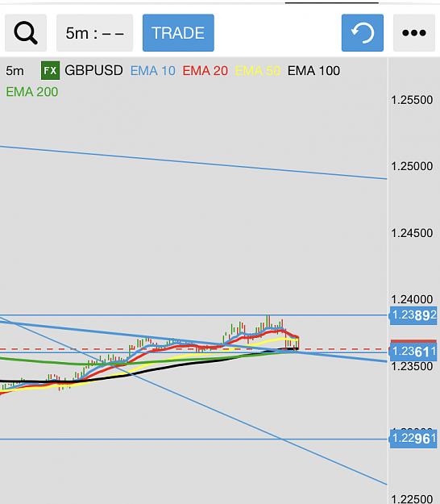
Task: Click the 1.23500 axis price label
Action: (412, 366)
